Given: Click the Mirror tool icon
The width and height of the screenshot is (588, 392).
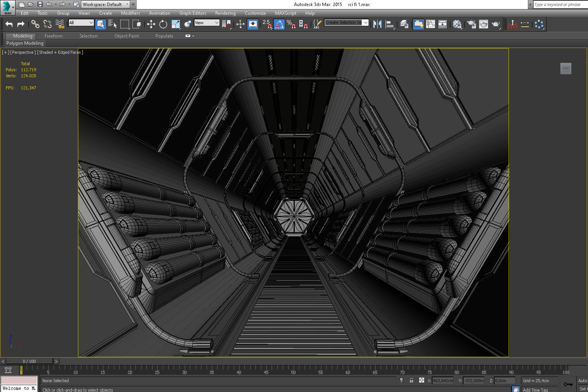Looking at the screenshot, I should click(x=377, y=24).
